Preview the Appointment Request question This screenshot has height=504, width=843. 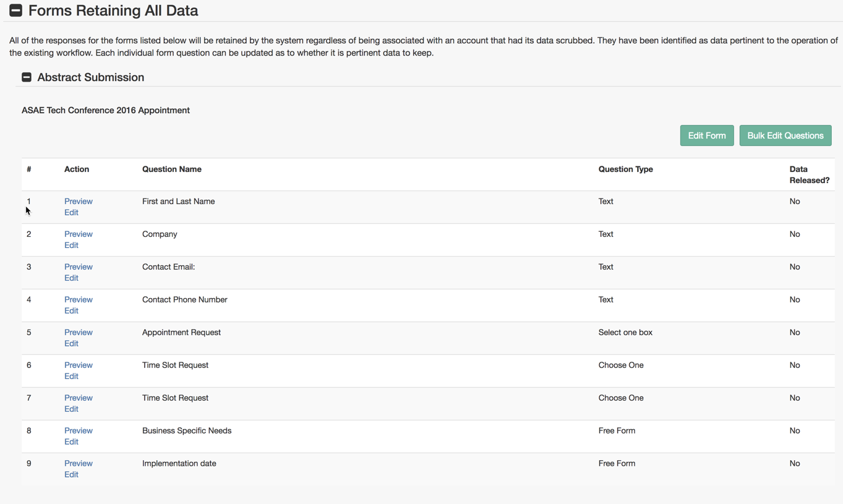pyautogui.click(x=79, y=333)
